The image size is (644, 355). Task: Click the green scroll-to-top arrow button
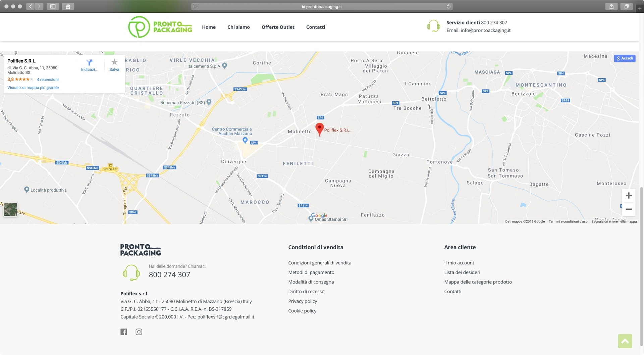point(625,341)
